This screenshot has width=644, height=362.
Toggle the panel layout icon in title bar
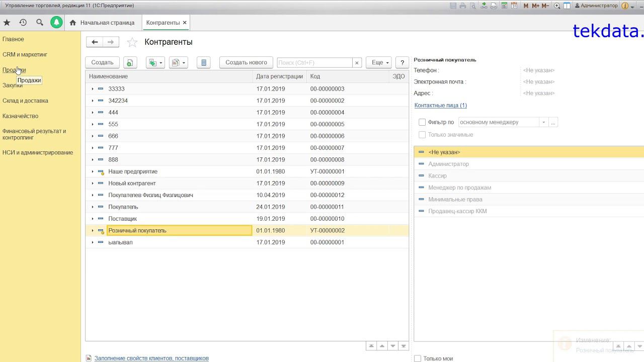567,6
